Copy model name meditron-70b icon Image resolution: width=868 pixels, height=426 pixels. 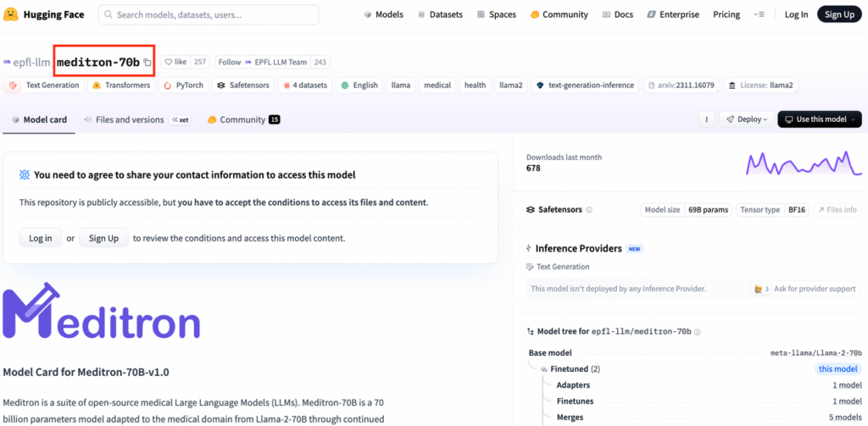tap(147, 62)
